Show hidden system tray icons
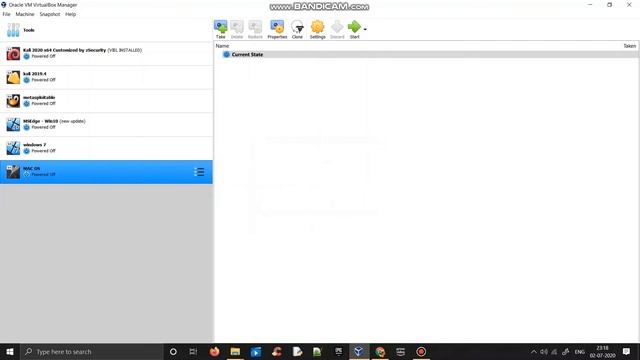Screen dimensions: 640x360 coord(533,351)
